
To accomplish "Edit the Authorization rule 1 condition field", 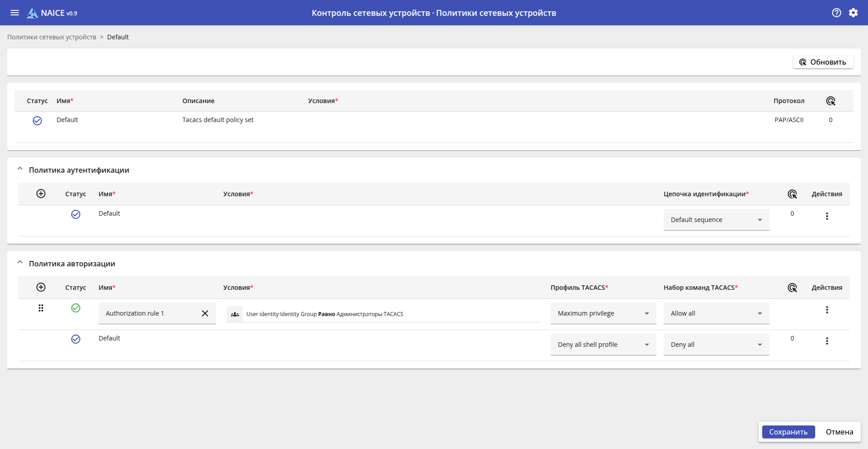I will pos(383,314).
